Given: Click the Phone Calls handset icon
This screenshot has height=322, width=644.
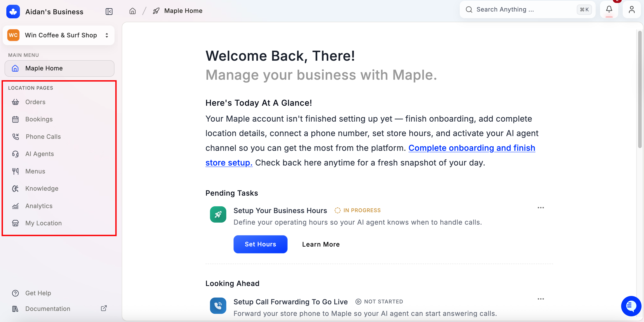Looking at the screenshot, I should coord(16,136).
